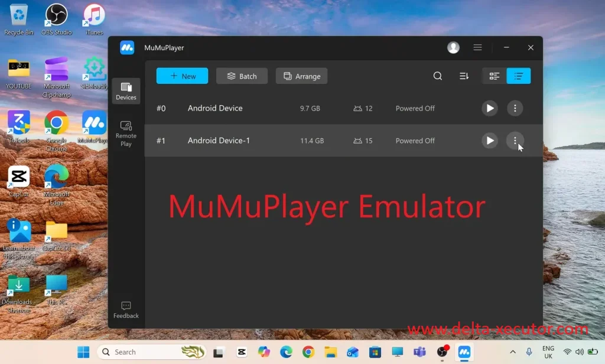The height and width of the screenshot is (364, 605).
Task: Open Outlook from the taskbar
Action: 353,352
